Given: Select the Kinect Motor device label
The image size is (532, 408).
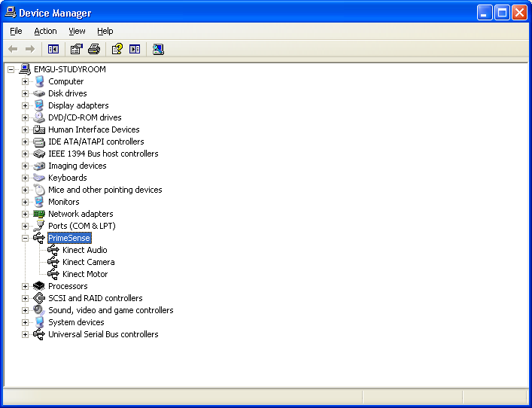Looking at the screenshot, I should (x=85, y=274).
